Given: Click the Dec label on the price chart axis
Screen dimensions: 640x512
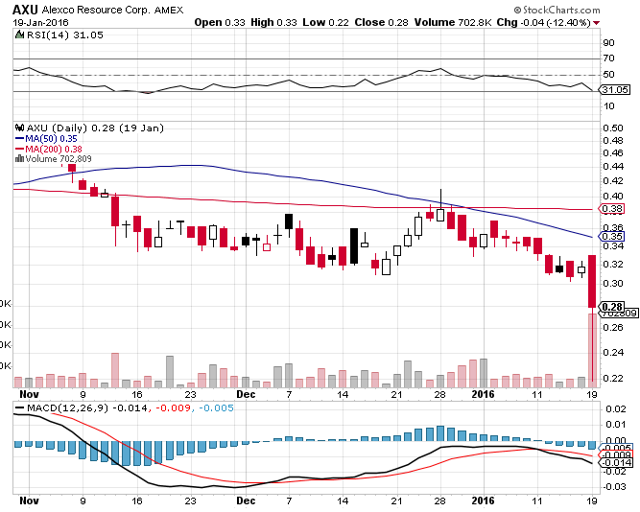Looking at the screenshot, I should pyautogui.click(x=246, y=394).
